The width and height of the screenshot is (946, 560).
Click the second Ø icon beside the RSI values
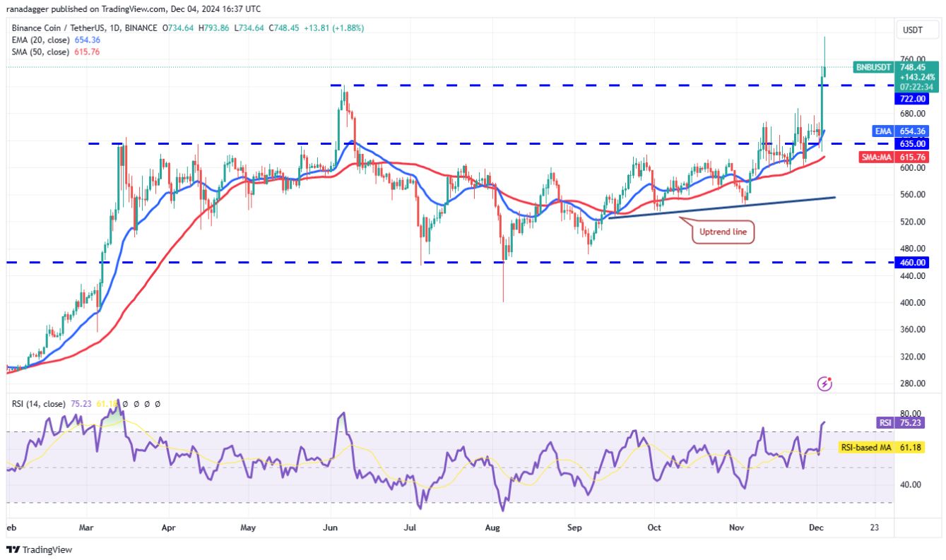pos(136,404)
